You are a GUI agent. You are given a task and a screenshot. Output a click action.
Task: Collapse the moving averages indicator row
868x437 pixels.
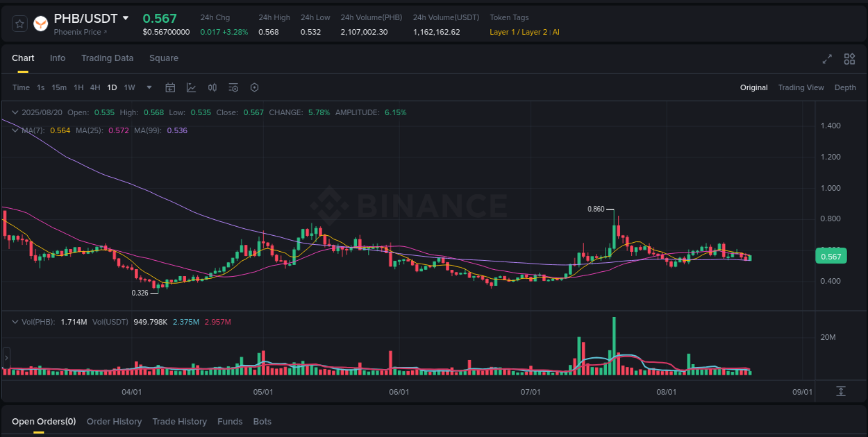tap(15, 130)
